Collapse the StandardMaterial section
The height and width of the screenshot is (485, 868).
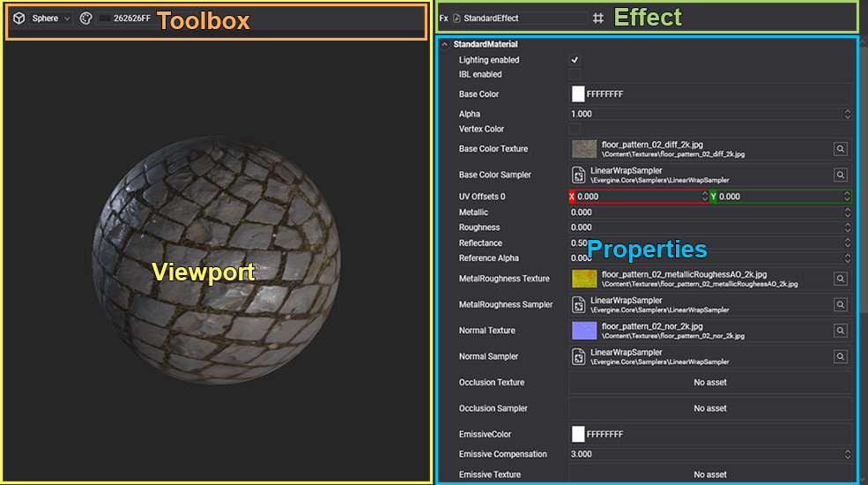tap(445, 44)
